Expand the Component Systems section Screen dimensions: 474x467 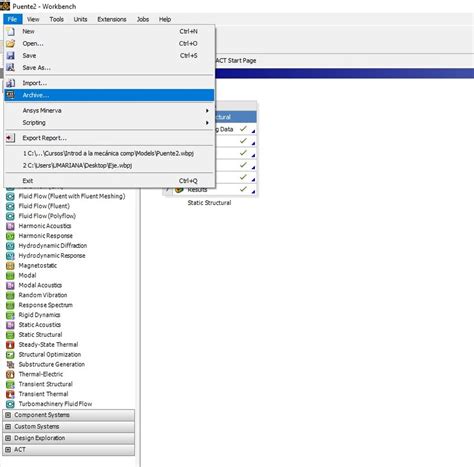tap(69, 415)
